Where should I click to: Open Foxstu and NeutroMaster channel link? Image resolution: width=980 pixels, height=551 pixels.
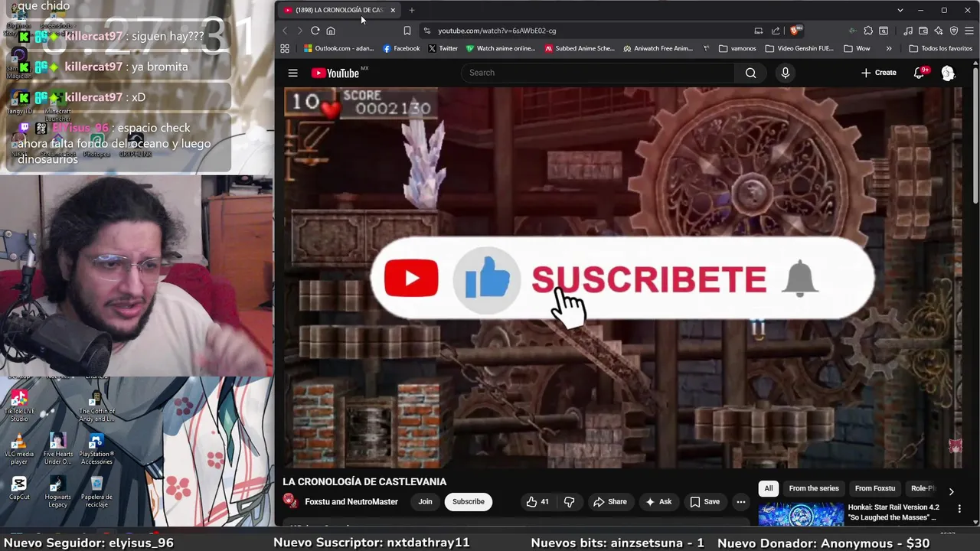click(x=351, y=502)
